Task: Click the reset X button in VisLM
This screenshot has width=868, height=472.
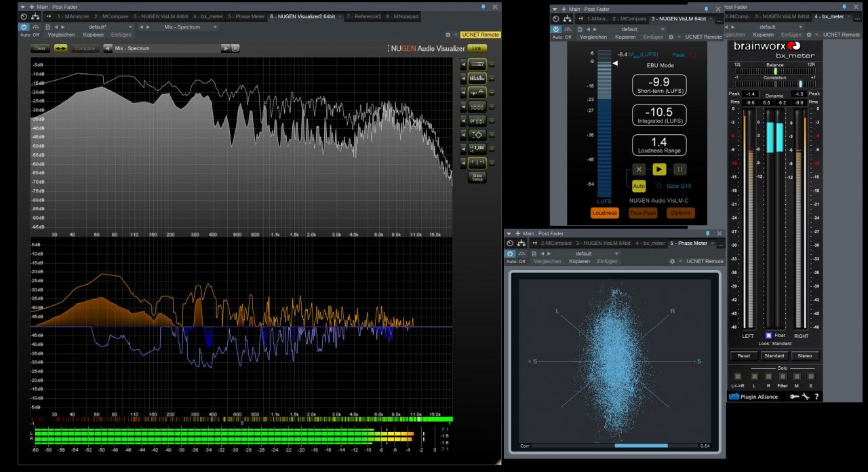Action: (639, 170)
